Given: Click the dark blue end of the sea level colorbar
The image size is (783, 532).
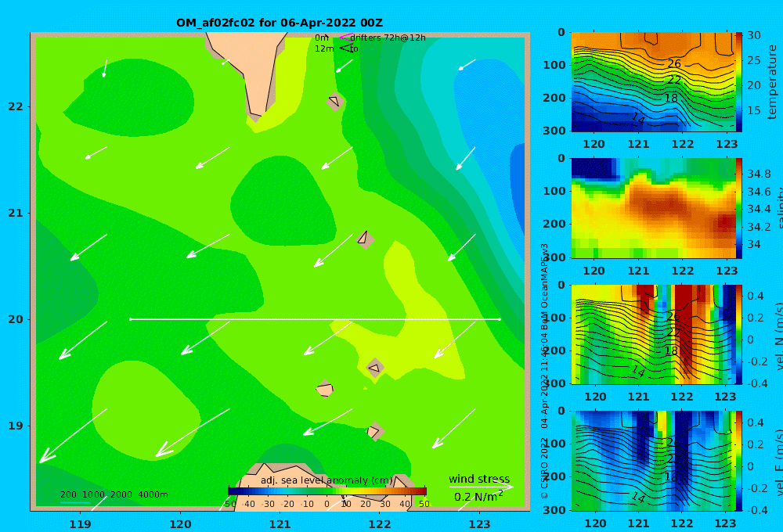Looking at the screenshot, I should (233, 491).
